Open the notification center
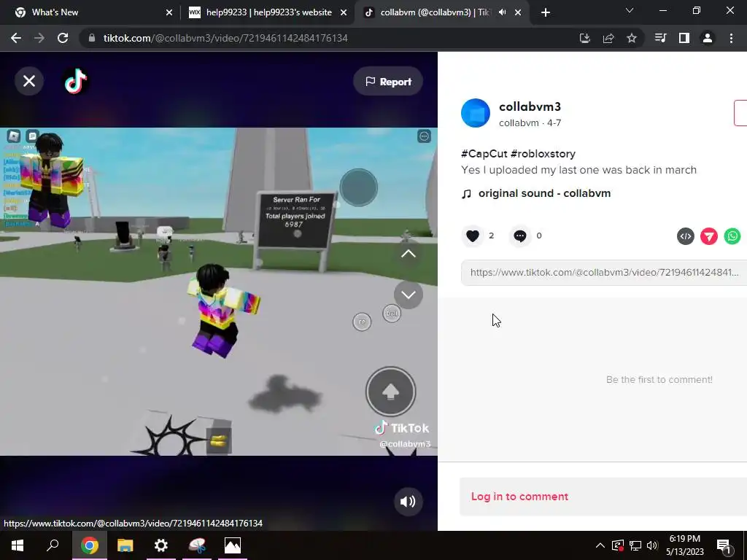The image size is (747, 560). tap(724, 546)
